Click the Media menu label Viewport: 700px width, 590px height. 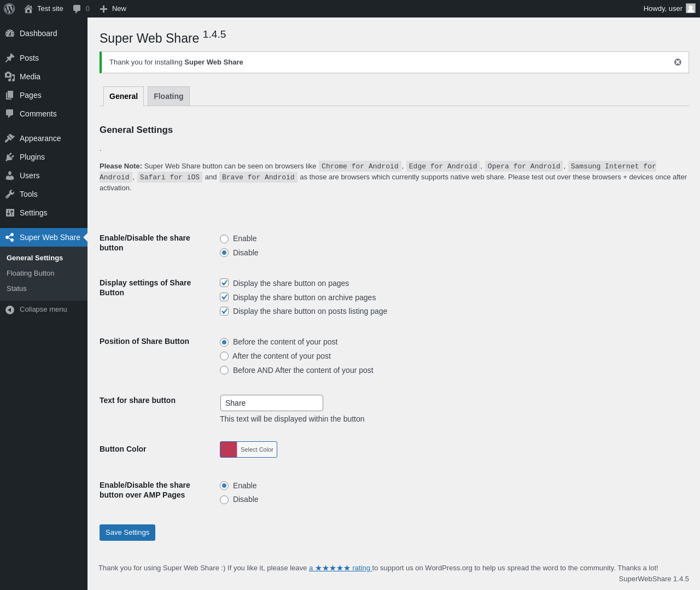pos(30,77)
